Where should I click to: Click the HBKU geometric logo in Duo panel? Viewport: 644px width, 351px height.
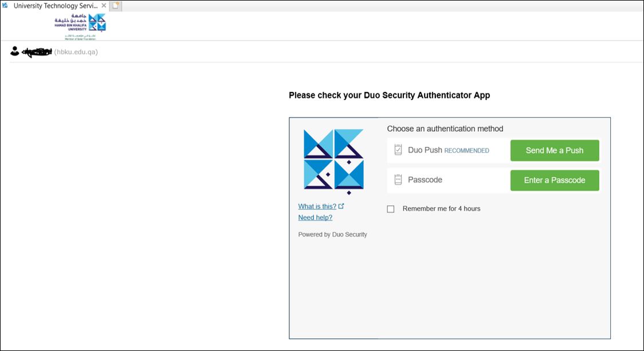point(333,162)
